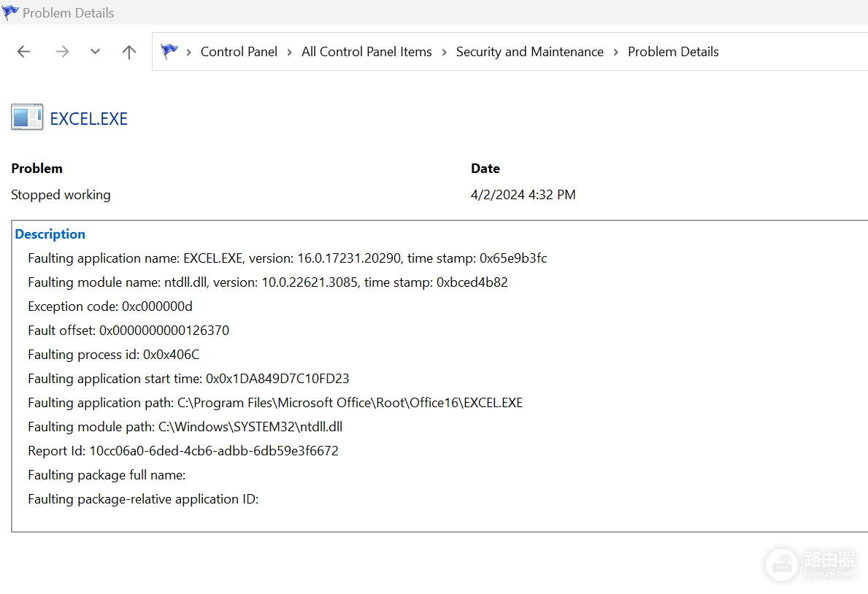
Task: Select the Report Id line
Action: tap(183, 451)
